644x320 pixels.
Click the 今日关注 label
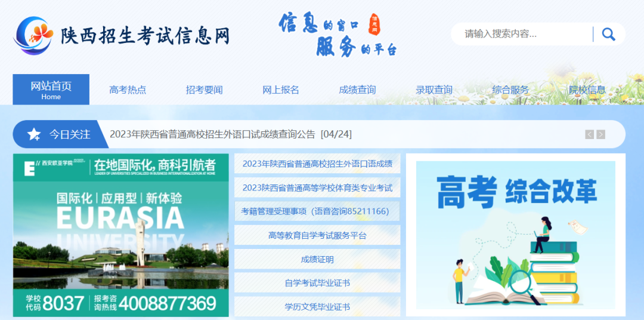click(70, 134)
